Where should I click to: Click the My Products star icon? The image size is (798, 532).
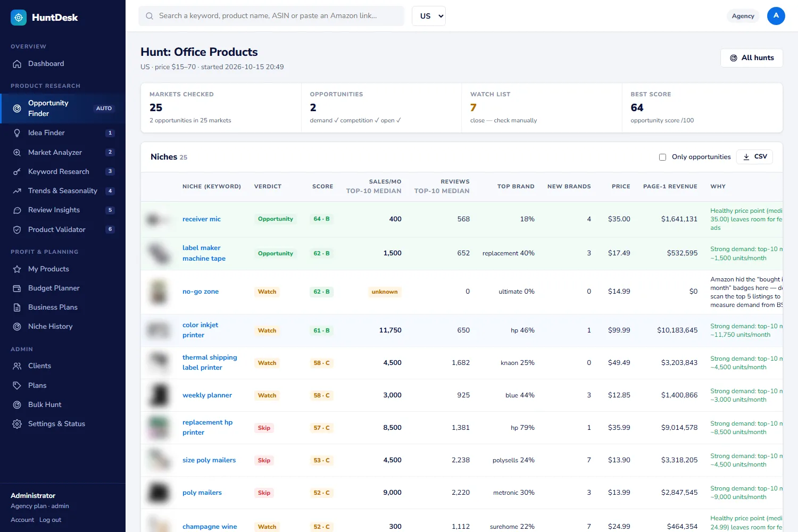(x=17, y=269)
